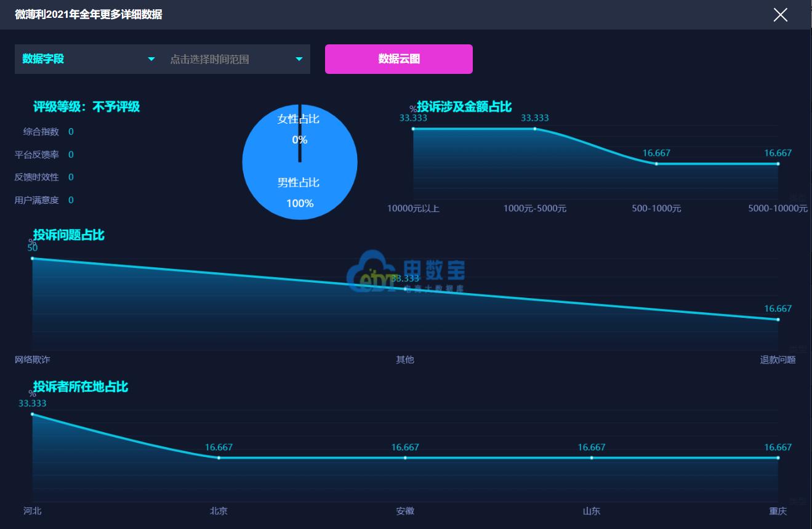Select the 山东 data point in location chart
Screen dimensions: 812x529
pos(592,458)
